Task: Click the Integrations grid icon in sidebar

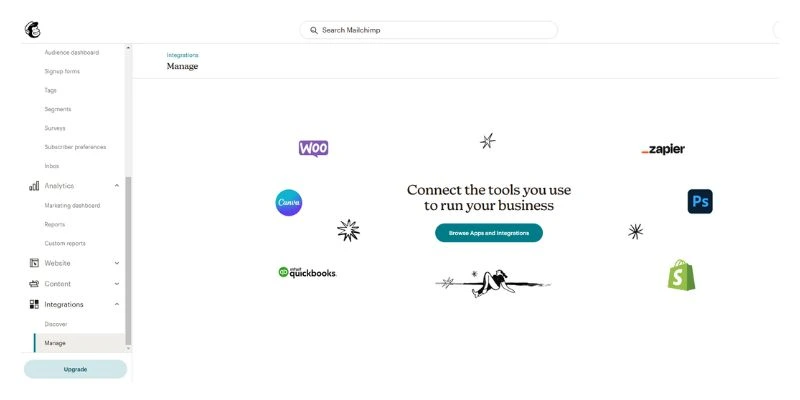Action: click(34, 305)
